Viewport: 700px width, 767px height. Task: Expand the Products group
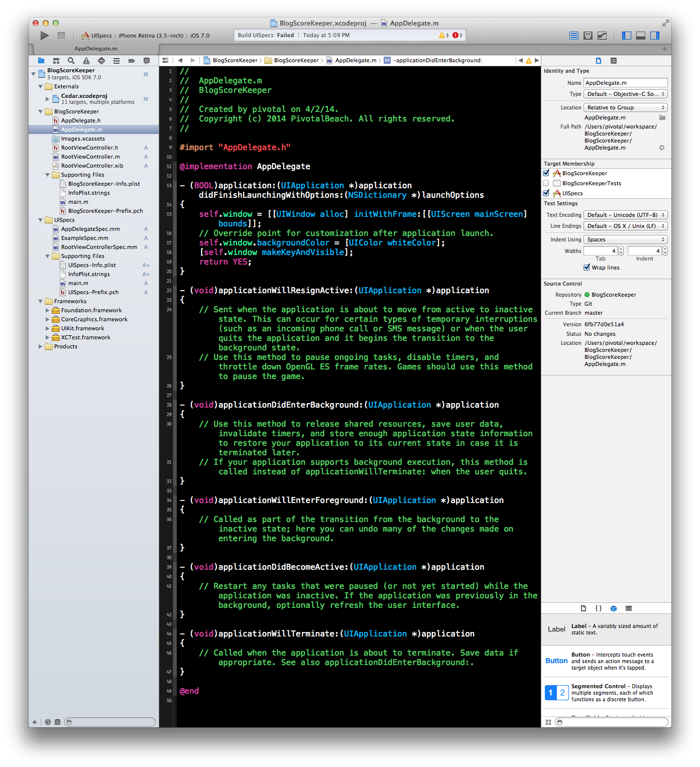(x=41, y=346)
